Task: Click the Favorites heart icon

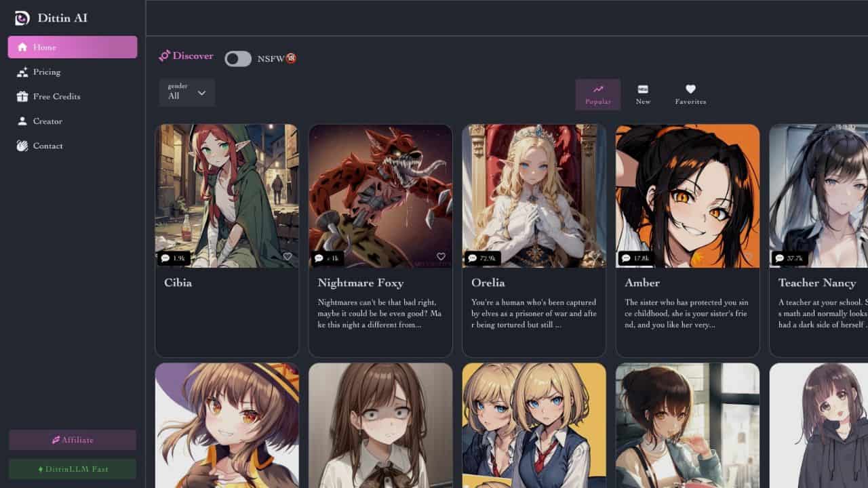Action: 690,89
